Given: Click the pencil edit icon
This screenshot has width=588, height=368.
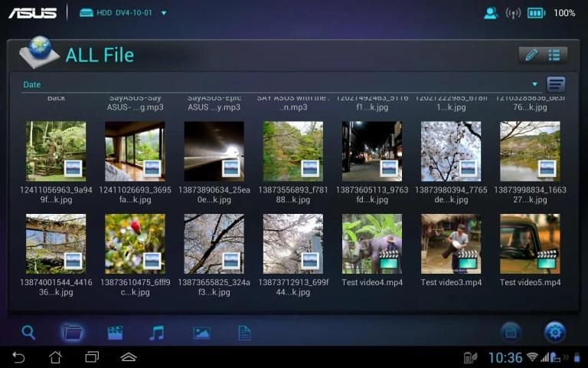Looking at the screenshot, I should pyautogui.click(x=531, y=55).
